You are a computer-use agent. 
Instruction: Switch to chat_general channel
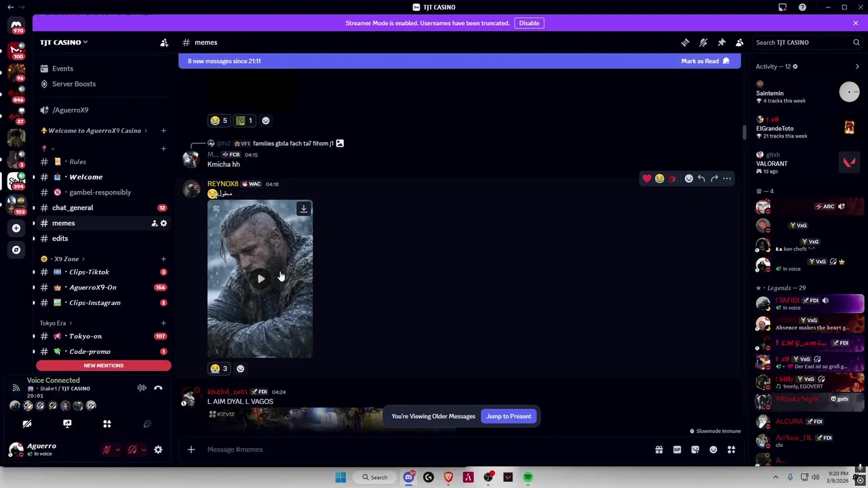point(73,207)
